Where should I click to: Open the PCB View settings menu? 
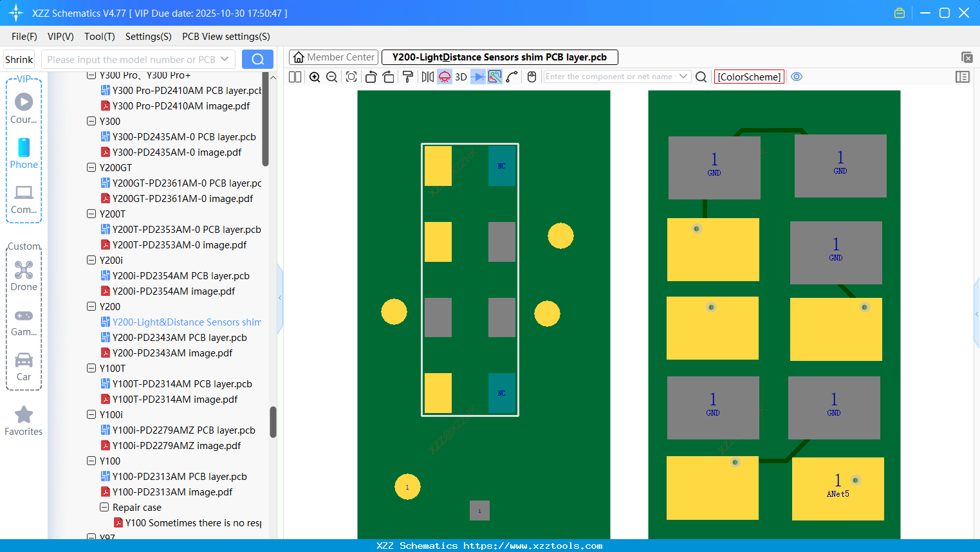(226, 36)
